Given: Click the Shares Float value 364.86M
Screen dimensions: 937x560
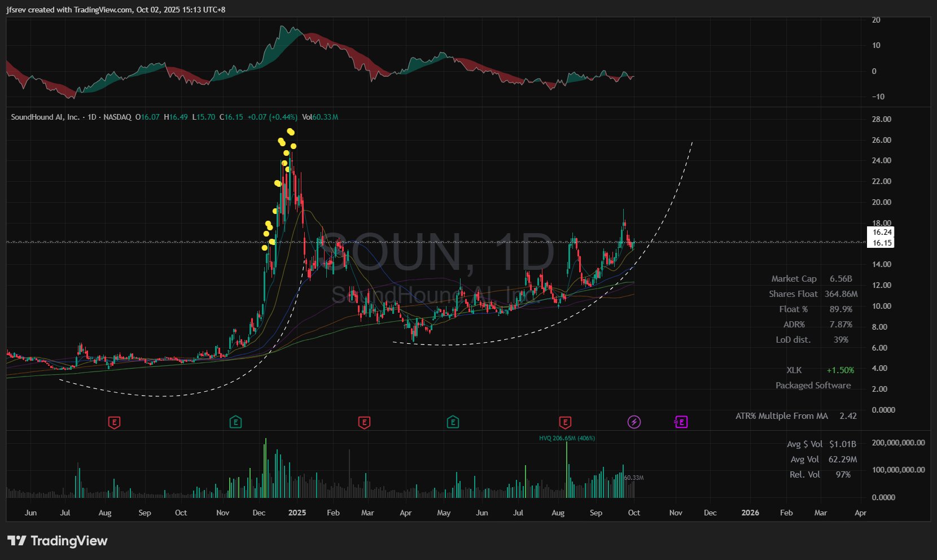Looking at the screenshot, I should (841, 294).
